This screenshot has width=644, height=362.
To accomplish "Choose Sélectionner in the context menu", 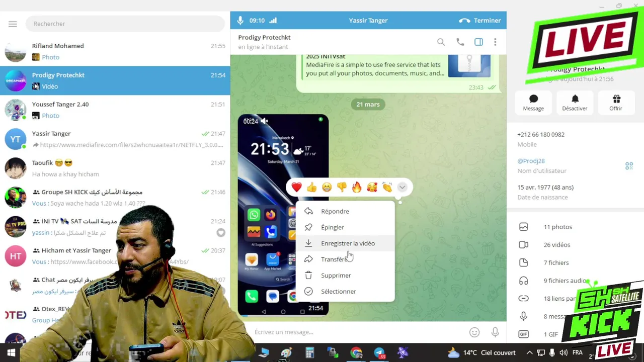I will [x=345, y=292].
